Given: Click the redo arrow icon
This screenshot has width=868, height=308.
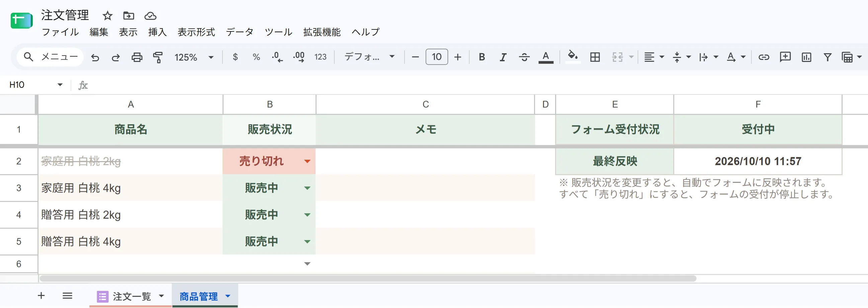Looking at the screenshot, I should 115,57.
